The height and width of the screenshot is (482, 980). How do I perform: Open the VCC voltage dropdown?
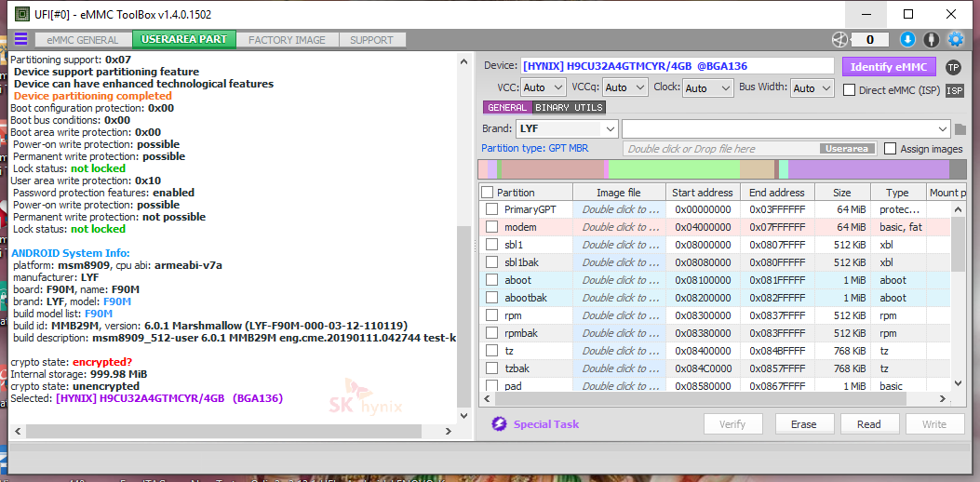pyautogui.click(x=544, y=87)
